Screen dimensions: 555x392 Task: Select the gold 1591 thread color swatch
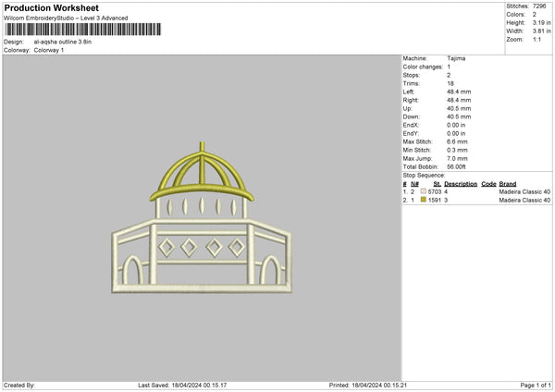pos(424,200)
